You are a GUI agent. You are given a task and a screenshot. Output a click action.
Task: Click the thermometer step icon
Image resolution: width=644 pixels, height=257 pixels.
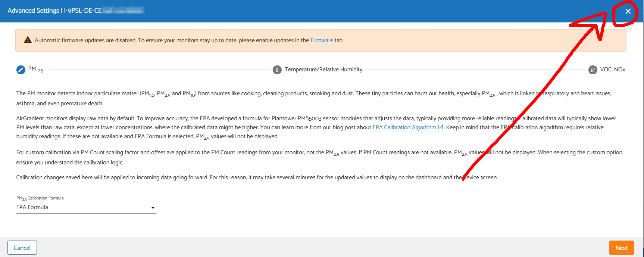click(277, 70)
